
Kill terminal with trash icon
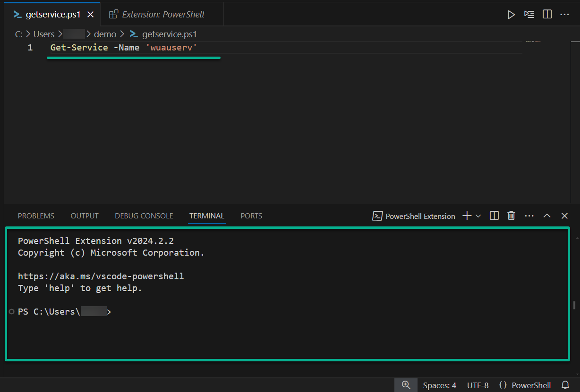(x=511, y=216)
